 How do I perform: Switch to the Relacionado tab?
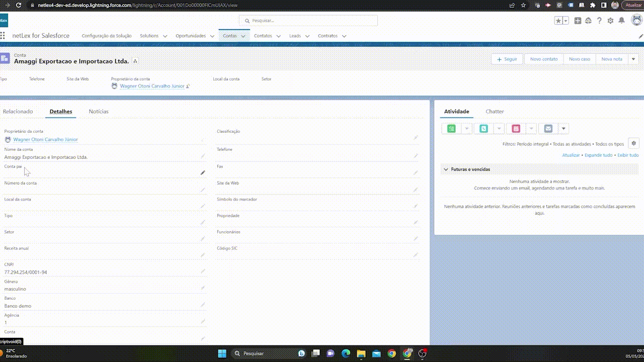pos(18,112)
